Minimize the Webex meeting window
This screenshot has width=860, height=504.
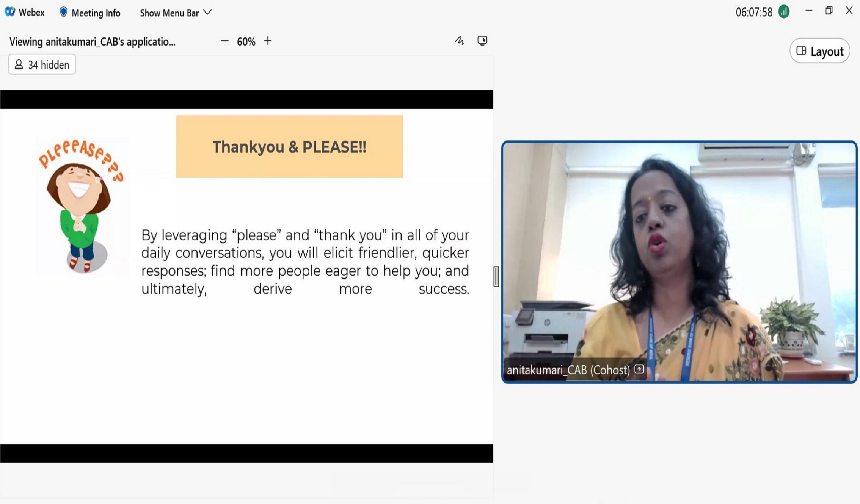pos(809,11)
